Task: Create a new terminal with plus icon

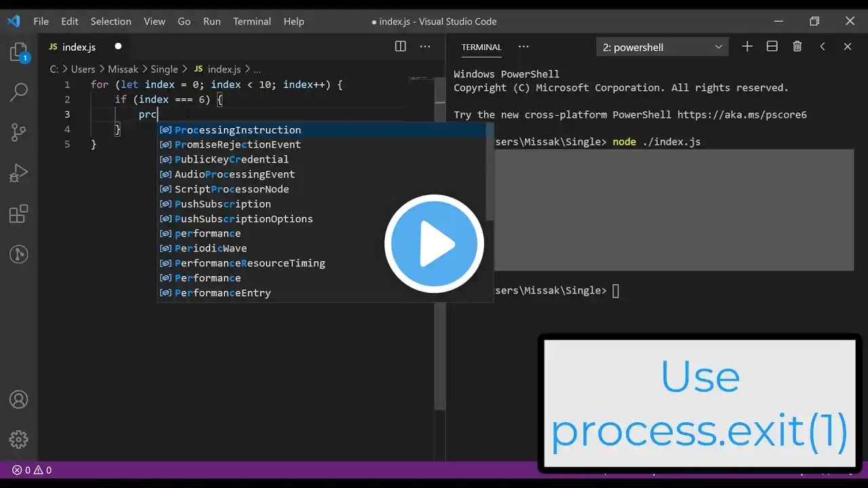Action: (747, 47)
